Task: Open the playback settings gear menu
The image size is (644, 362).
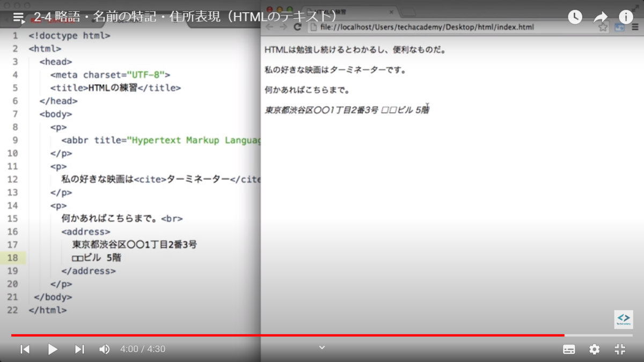Action: click(x=594, y=349)
